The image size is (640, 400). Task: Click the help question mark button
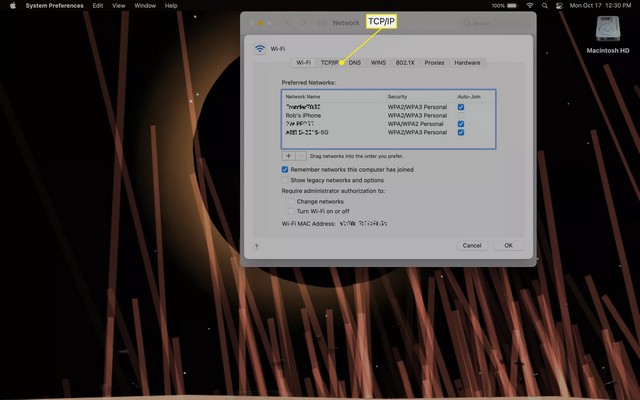(x=257, y=246)
